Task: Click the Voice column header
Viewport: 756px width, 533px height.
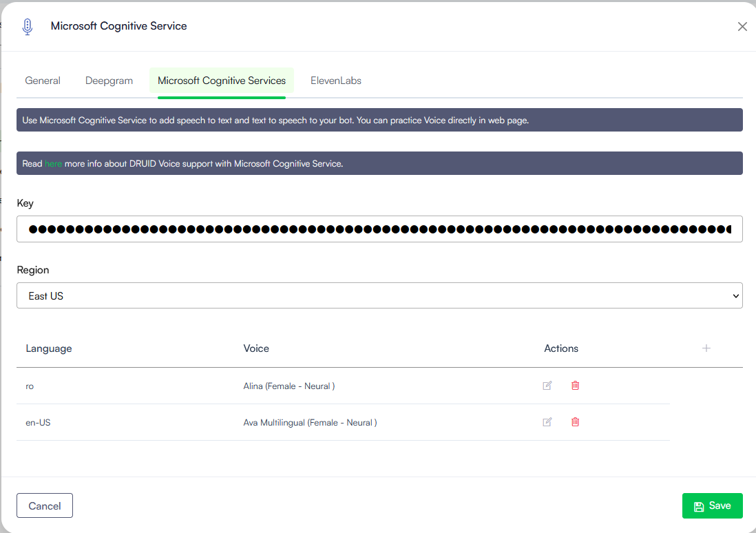Action: coord(256,348)
